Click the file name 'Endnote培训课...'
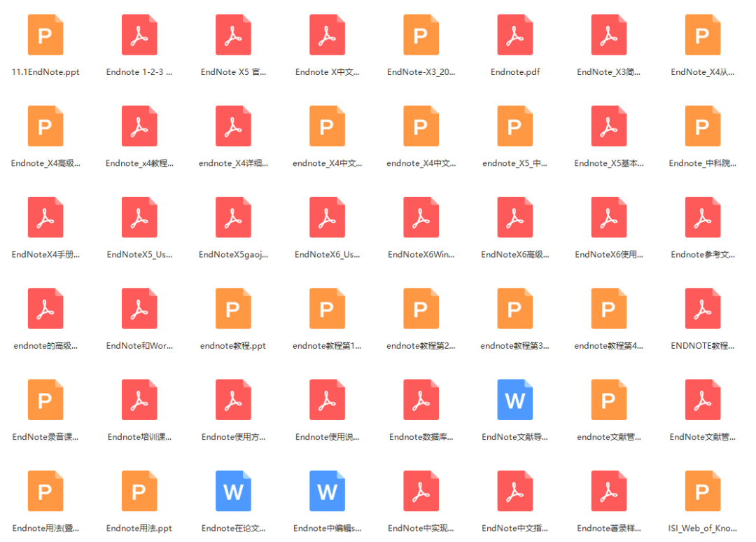The height and width of the screenshot is (542, 756). 139,437
